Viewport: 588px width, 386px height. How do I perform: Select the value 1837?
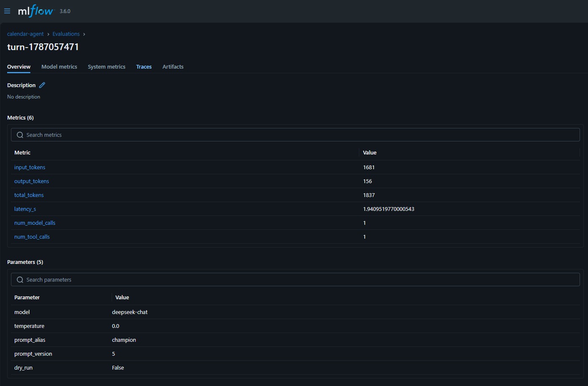[x=369, y=195]
